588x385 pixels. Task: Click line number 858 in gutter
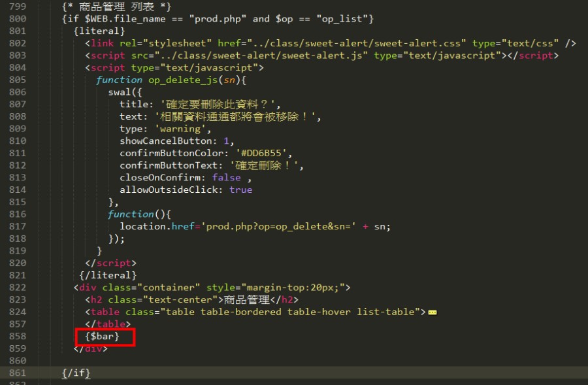tap(18, 336)
